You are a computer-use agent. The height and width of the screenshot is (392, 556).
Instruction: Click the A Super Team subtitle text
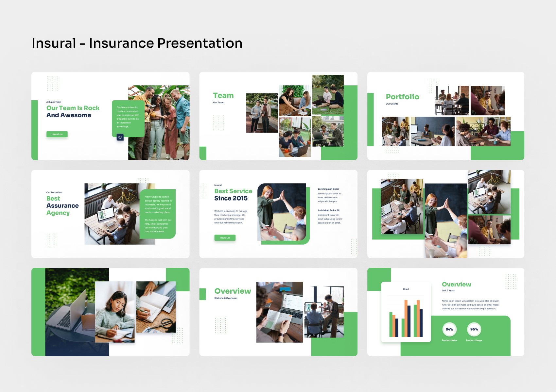point(54,102)
